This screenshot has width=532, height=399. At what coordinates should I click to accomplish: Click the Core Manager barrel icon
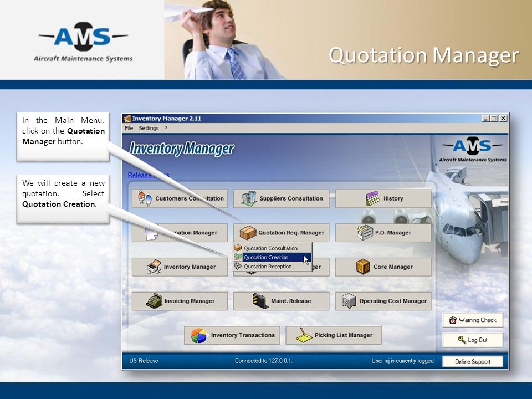point(363,267)
